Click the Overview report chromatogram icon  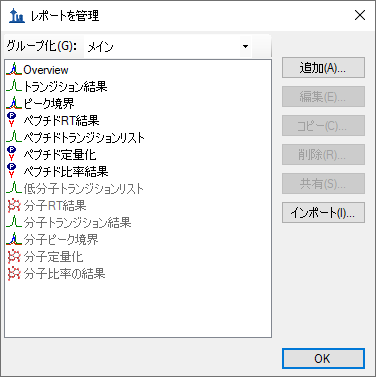[13, 69]
